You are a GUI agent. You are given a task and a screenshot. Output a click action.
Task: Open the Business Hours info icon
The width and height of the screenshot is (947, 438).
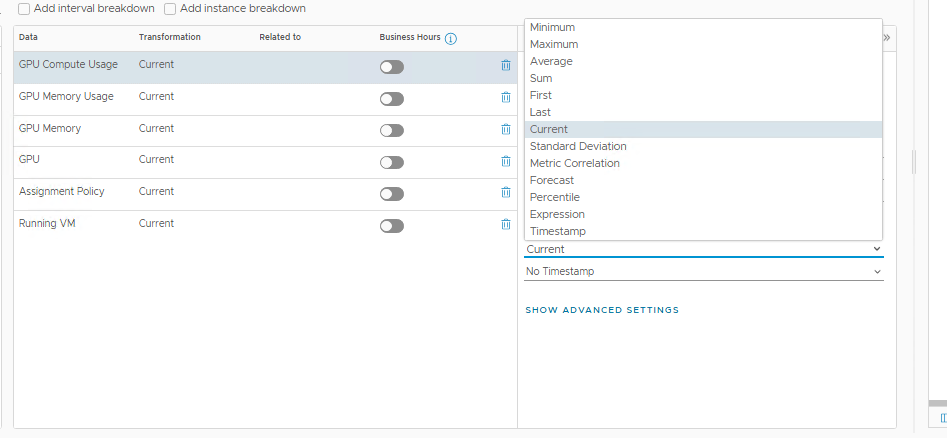point(451,38)
